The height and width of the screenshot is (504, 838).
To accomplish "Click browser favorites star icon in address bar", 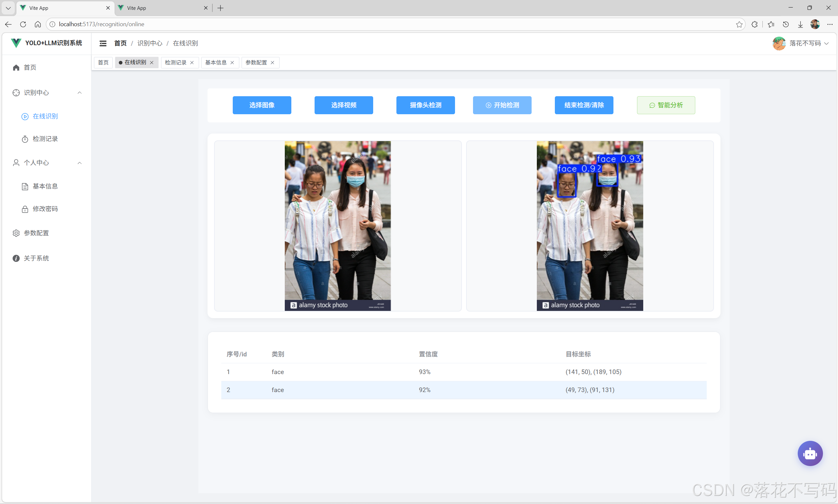I will (739, 24).
